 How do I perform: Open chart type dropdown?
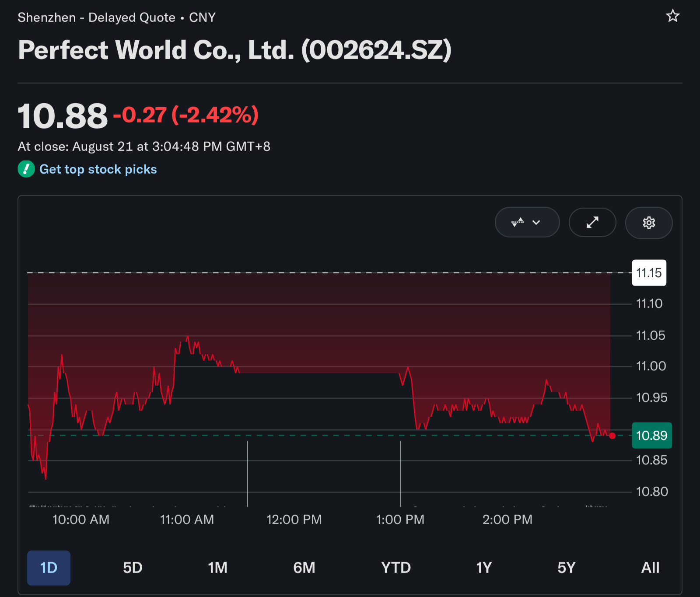(527, 222)
